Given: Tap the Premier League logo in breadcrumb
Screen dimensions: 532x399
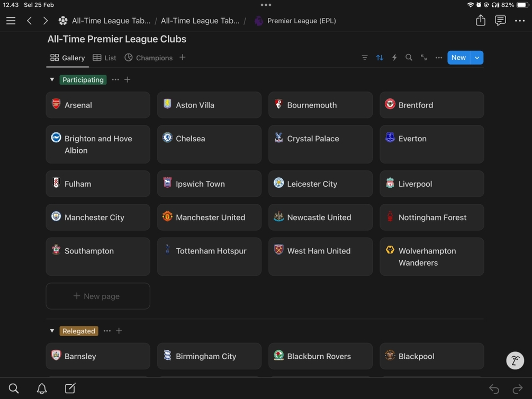Looking at the screenshot, I should click(258, 21).
